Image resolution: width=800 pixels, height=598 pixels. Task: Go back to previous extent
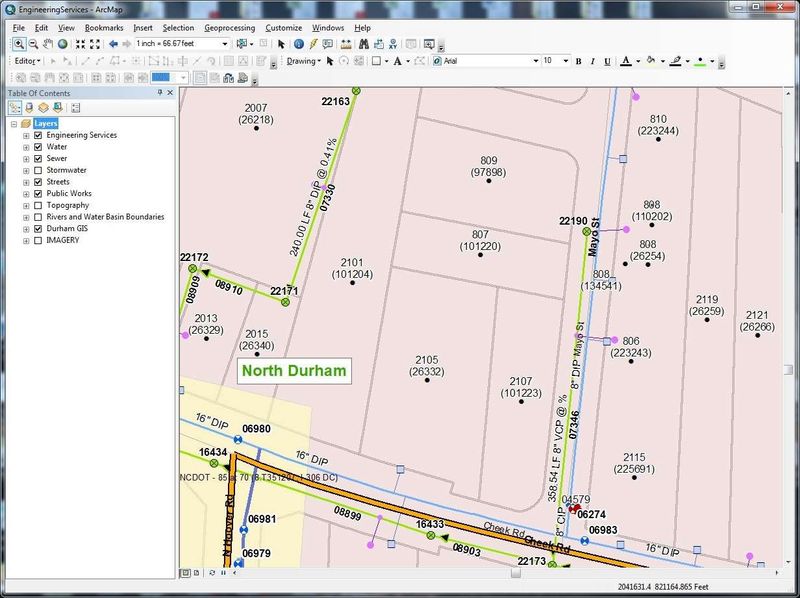point(113,44)
